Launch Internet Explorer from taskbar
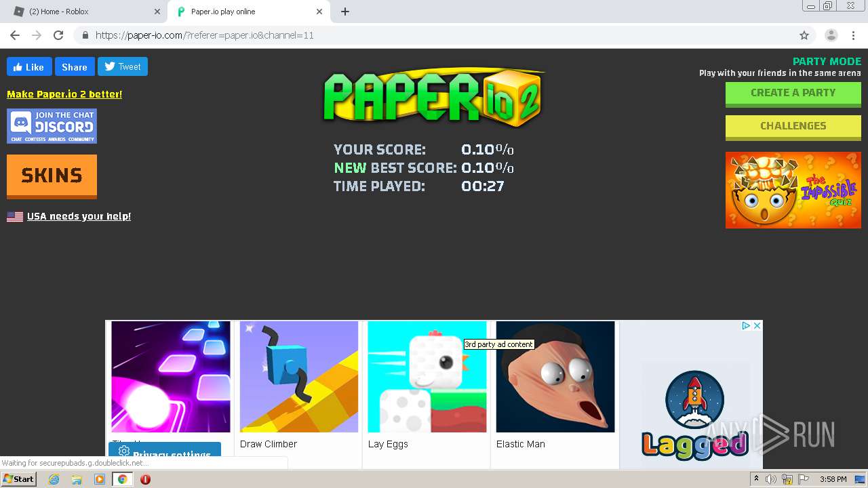Viewport: 868px width, 488px height. [54, 479]
